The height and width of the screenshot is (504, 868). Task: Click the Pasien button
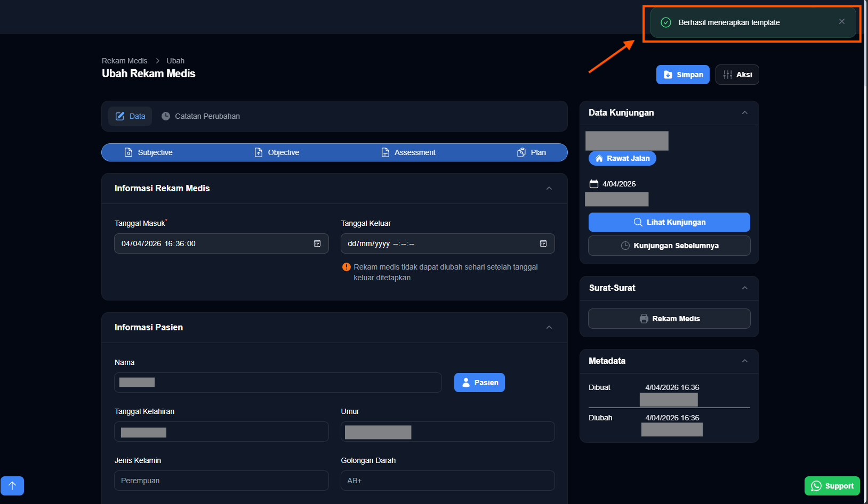coord(479,383)
